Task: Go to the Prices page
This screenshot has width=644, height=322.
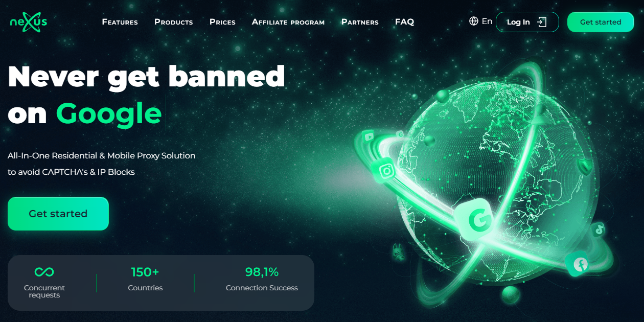Action: pyautogui.click(x=222, y=22)
